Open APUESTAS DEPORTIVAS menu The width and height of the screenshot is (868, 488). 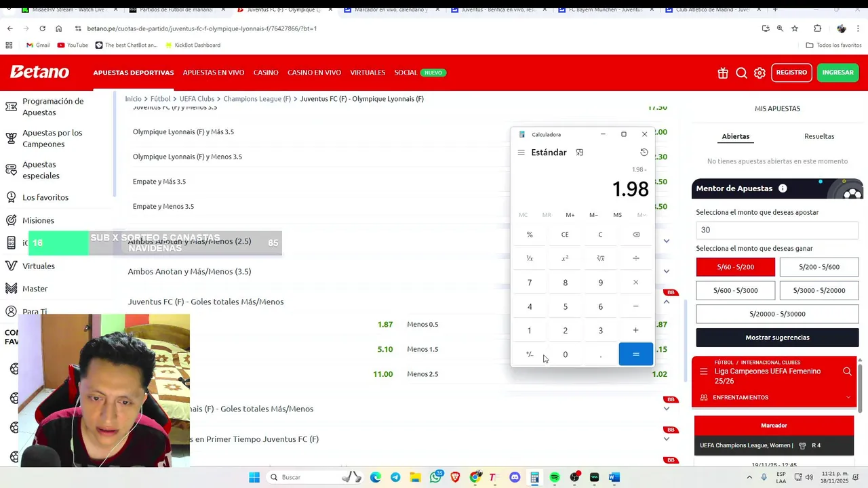pos(134,73)
